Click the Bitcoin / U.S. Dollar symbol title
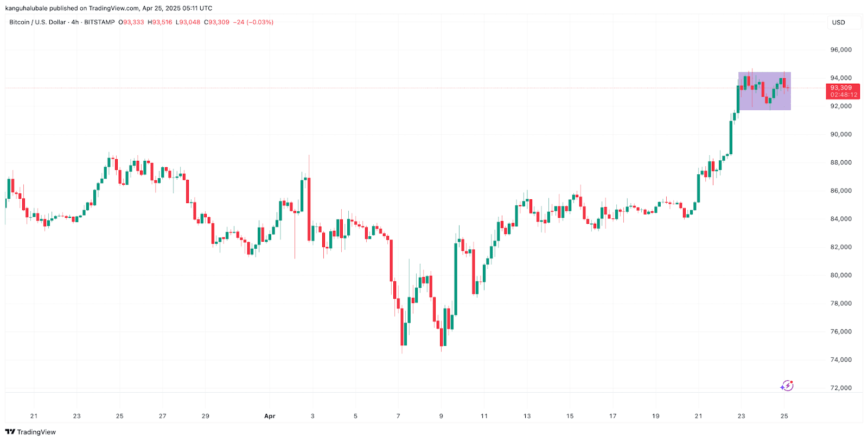Screen dimensions: 868x441 pyautogui.click(x=37, y=22)
